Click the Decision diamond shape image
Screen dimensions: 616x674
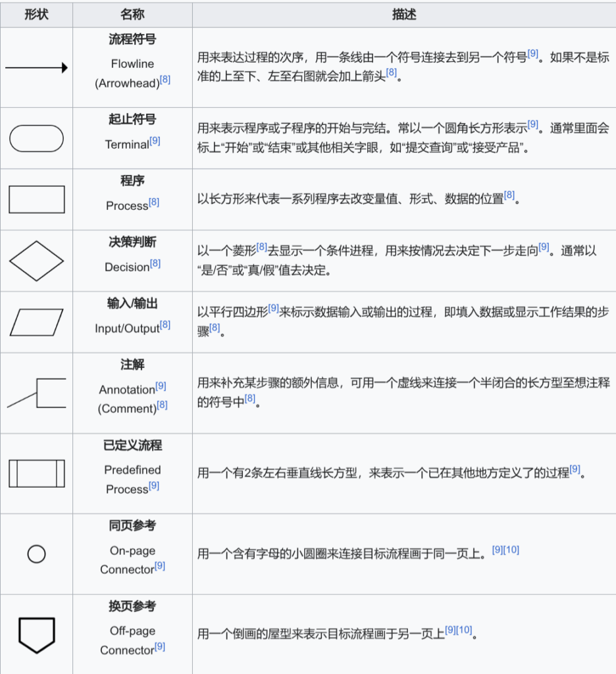coord(37,261)
